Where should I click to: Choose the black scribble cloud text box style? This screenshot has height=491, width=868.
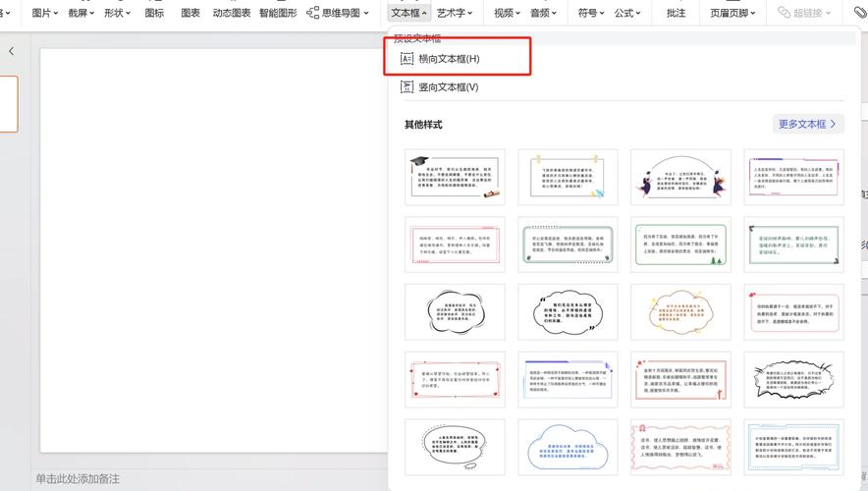(455, 312)
